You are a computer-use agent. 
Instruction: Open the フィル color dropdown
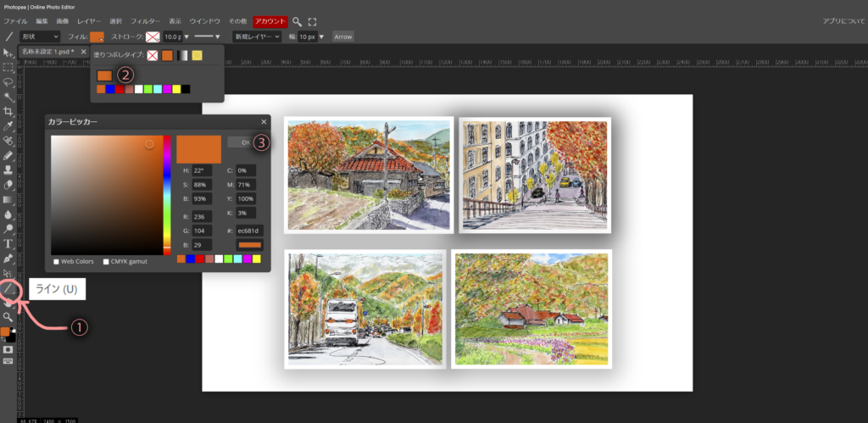[97, 36]
